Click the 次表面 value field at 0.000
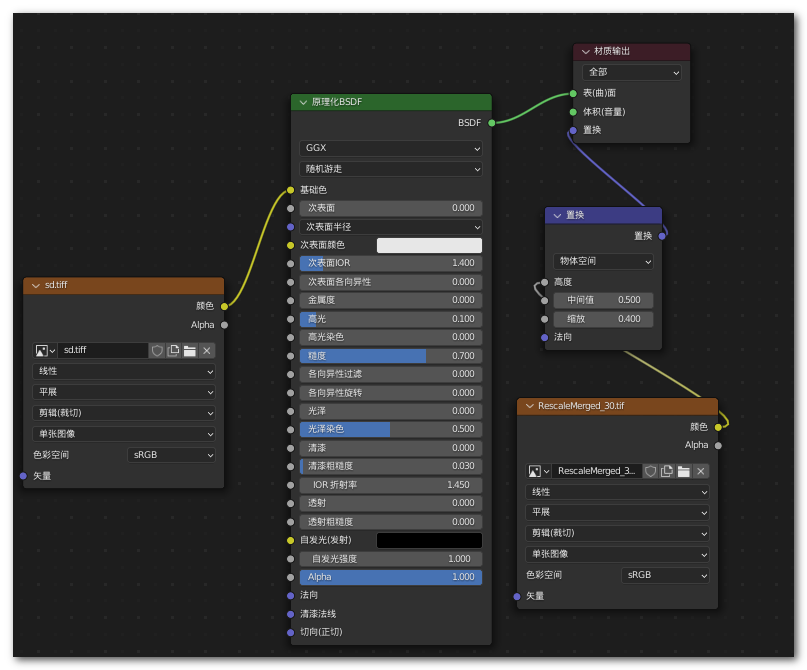Image resolution: width=807 pixels, height=670 pixels. [391, 208]
